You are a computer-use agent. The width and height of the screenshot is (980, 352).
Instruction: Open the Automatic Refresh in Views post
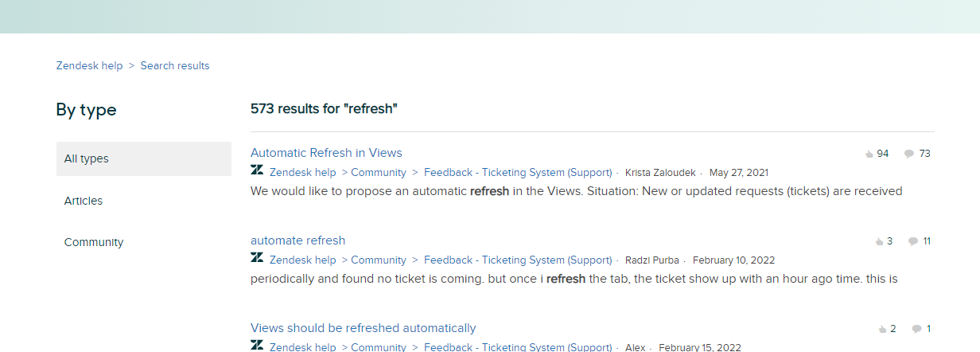click(x=326, y=153)
